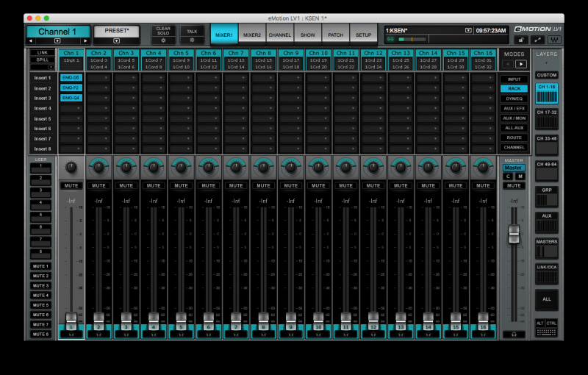Mute channel 1
Screen dimensions: 588x375
pos(71,185)
